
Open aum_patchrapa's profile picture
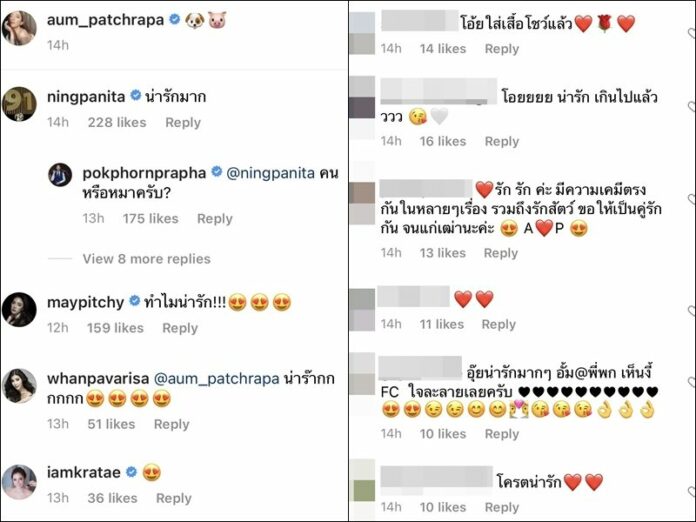tap(19, 28)
